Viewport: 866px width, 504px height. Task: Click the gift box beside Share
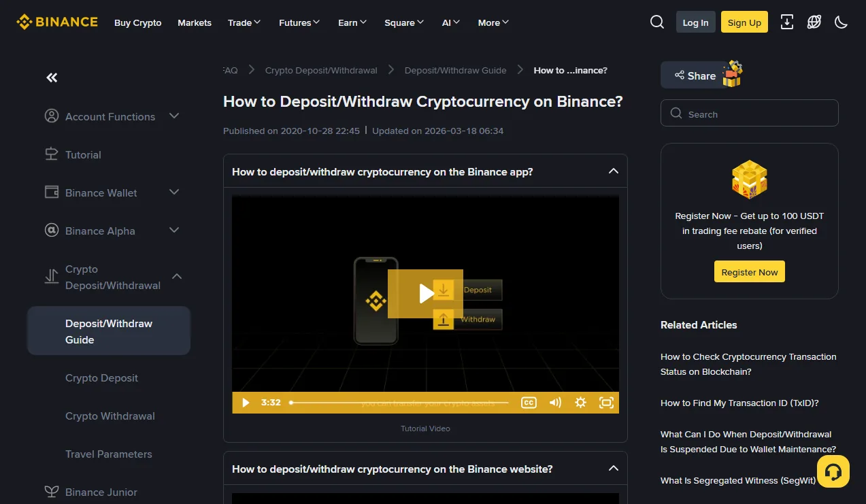[x=732, y=74]
